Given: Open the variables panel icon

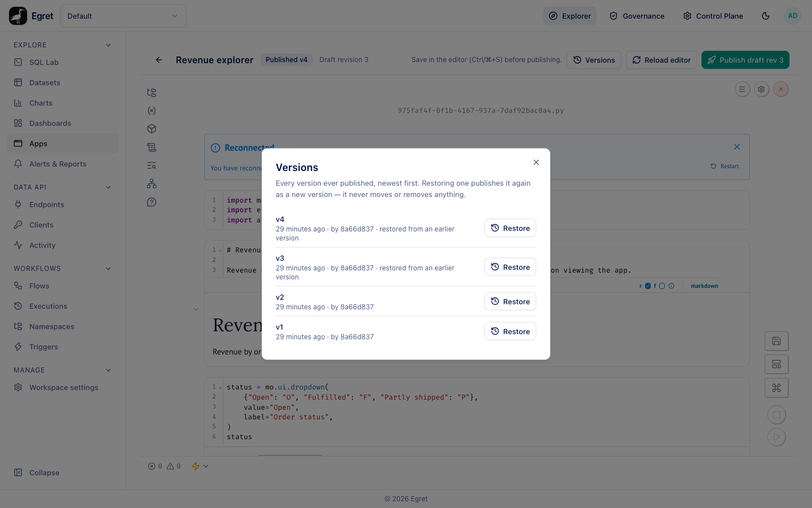Looking at the screenshot, I should 152,111.
